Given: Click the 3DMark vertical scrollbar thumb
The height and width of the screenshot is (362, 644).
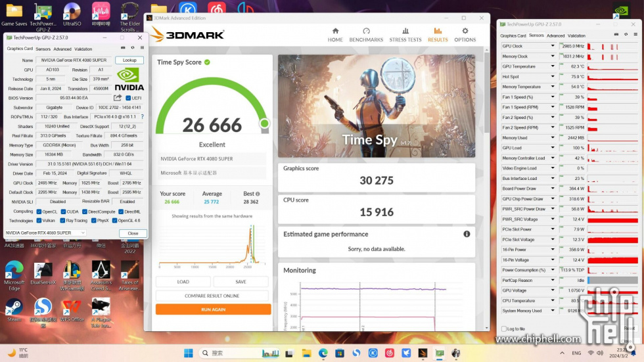Looking at the screenshot, I should click(x=487, y=93).
